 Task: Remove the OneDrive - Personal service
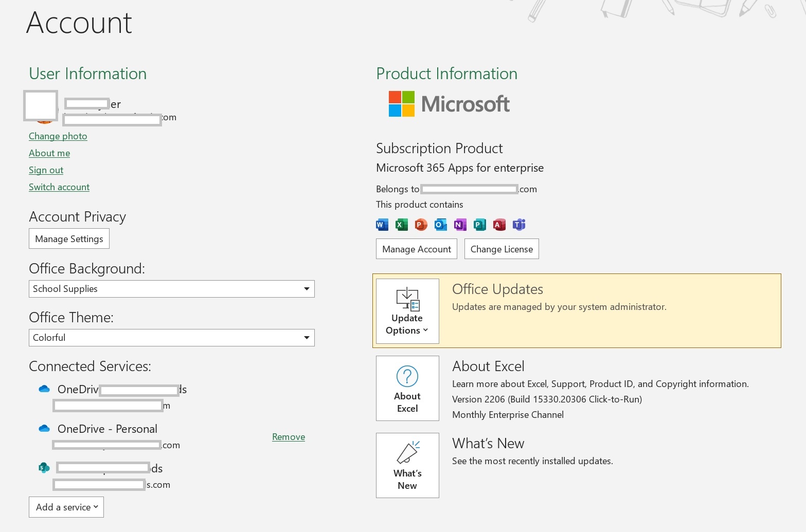[288, 437]
